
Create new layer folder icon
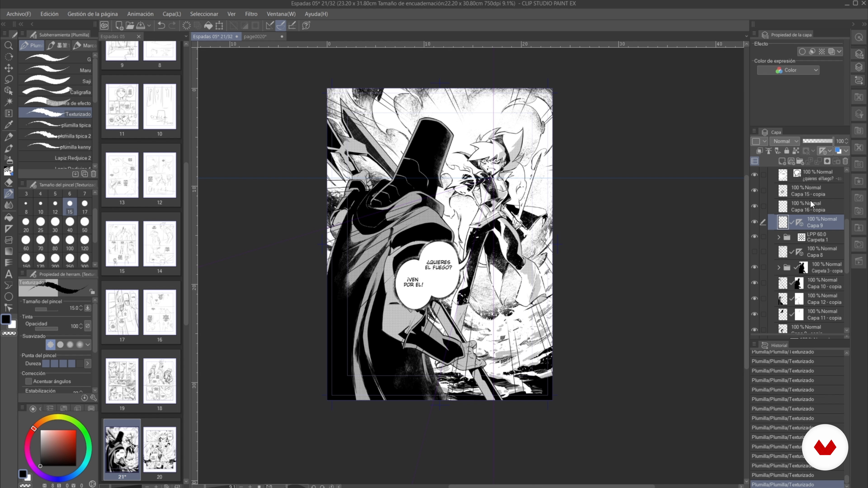[800, 161]
